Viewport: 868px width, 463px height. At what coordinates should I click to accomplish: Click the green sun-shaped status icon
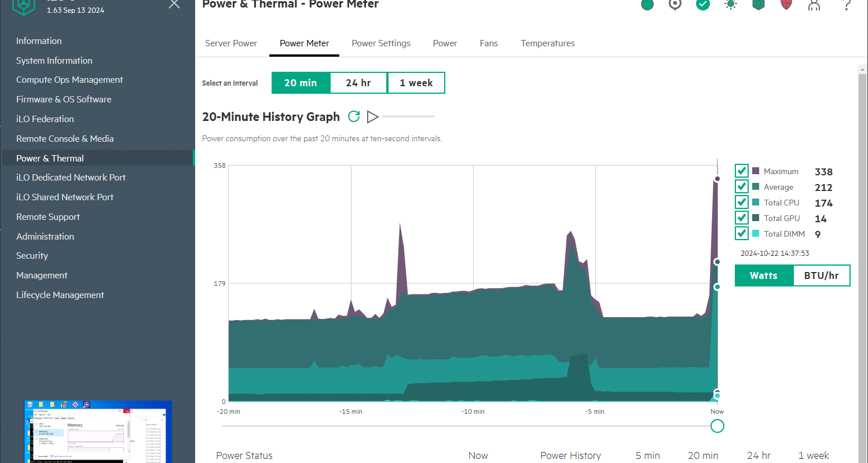(731, 5)
